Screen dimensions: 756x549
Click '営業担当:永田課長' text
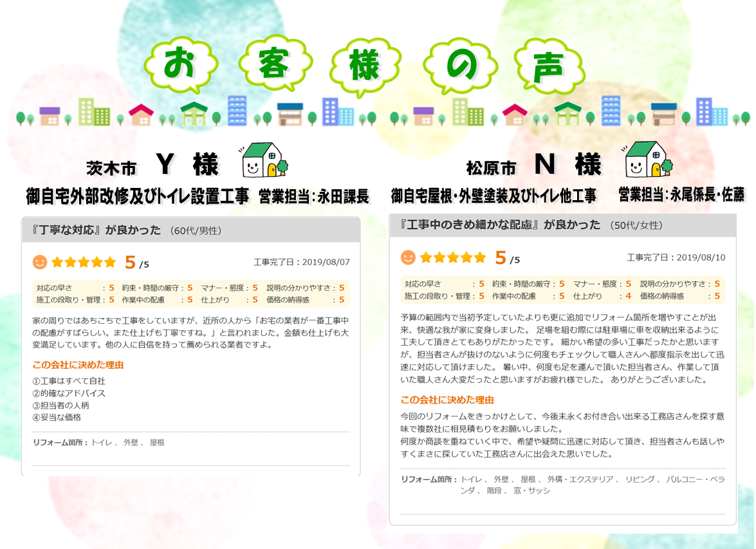tap(314, 196)
